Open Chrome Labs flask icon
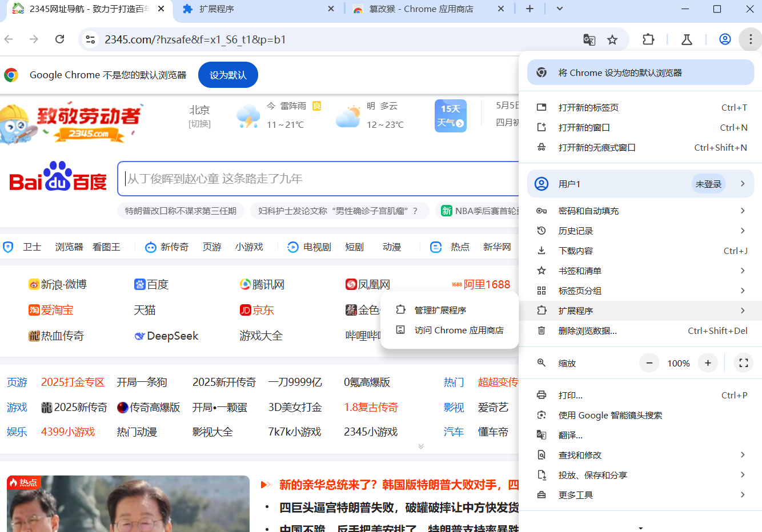 (x=687, y=39)
